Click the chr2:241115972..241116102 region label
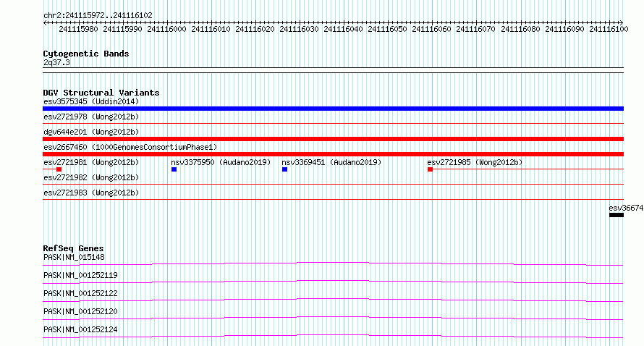 pyautogui.click(x=98, y=16)
